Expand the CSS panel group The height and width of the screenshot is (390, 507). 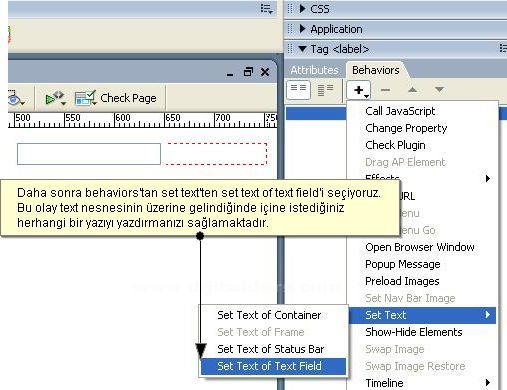click(303, 9)
